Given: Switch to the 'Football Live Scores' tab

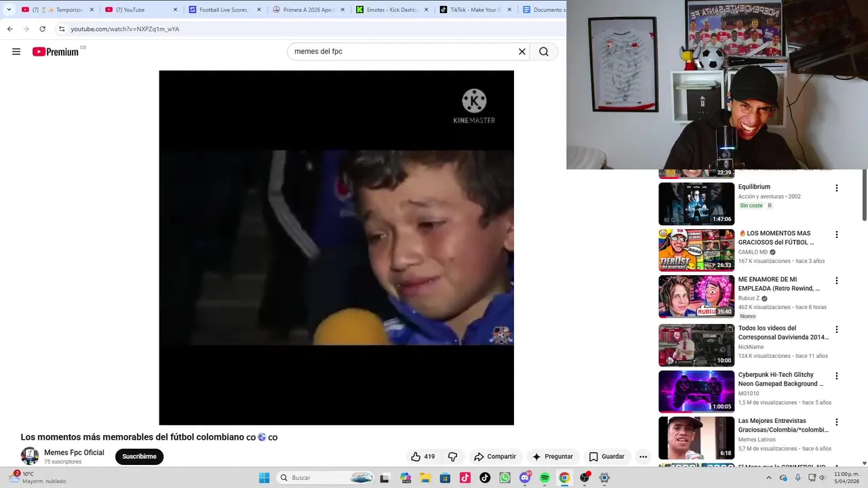Looking at the screenshot, I should pyautogui.click(x=225, y=9).
